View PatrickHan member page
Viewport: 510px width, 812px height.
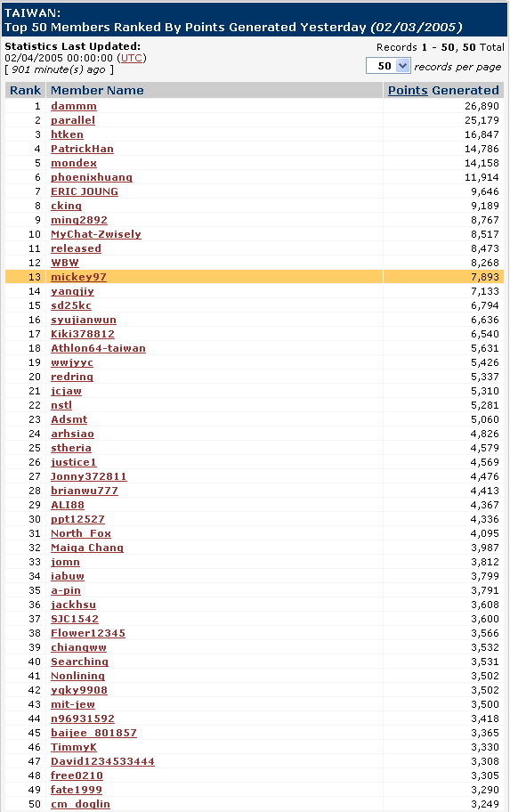pos(82,149)
